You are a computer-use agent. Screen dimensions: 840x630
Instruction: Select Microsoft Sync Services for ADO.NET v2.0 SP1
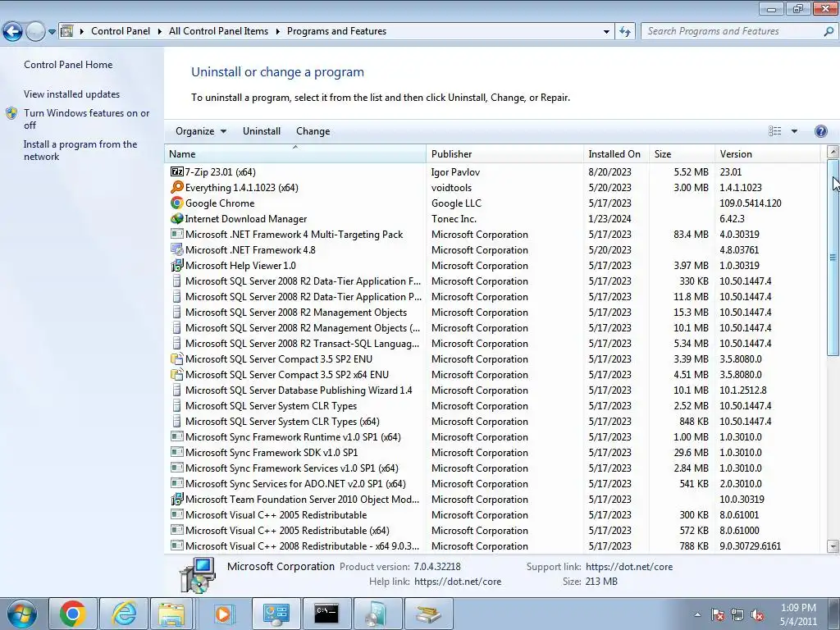pyautogui.click(x=493, y=484)
